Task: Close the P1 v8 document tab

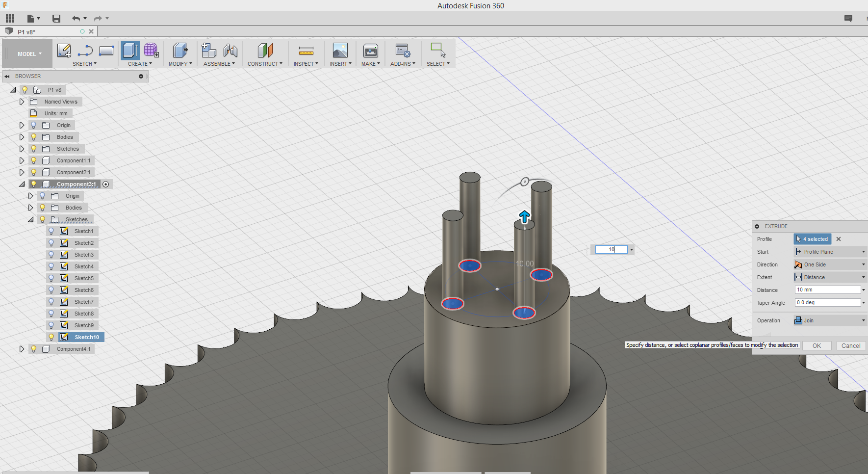Action: [91, 31]
